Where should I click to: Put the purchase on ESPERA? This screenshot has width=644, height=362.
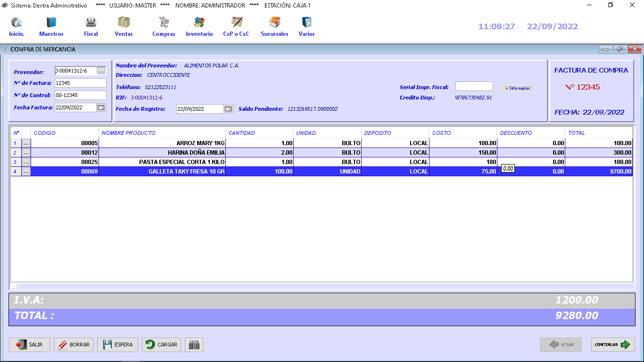coord(117,345)
